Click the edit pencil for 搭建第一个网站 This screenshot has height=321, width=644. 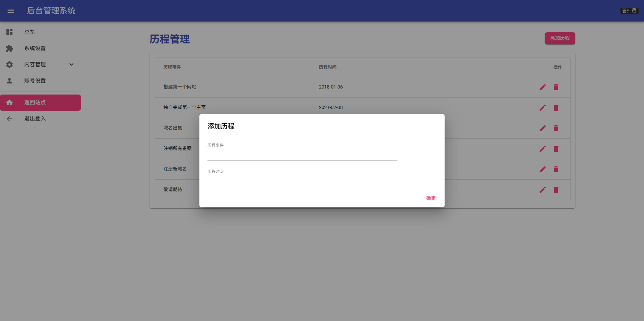pyautogui.click(x=542, y=87)
